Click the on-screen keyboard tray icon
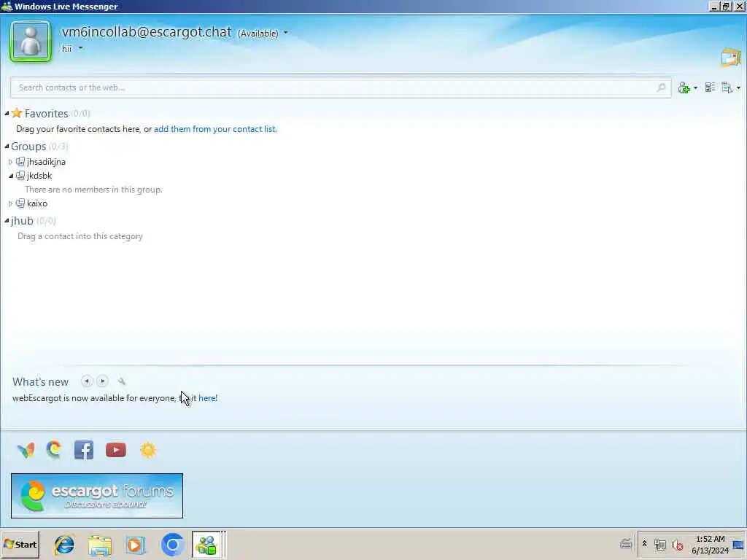This screenshot has width=747, height=560. click(625, 543)
